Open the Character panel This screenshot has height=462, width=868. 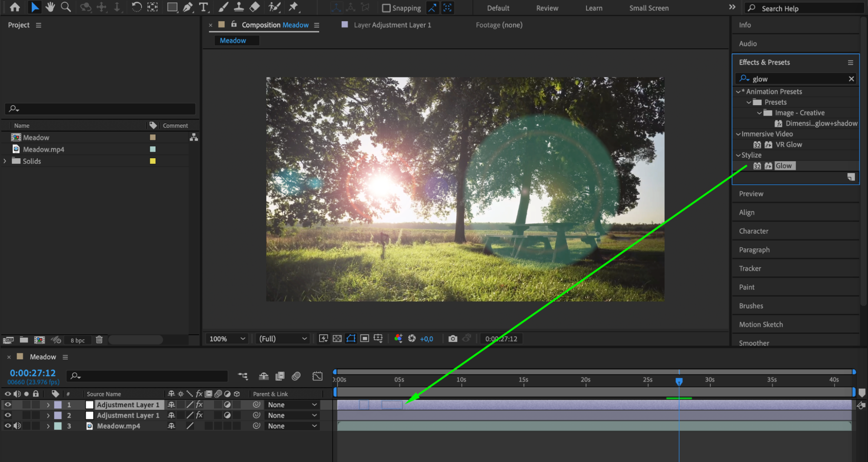pos(753,231)
